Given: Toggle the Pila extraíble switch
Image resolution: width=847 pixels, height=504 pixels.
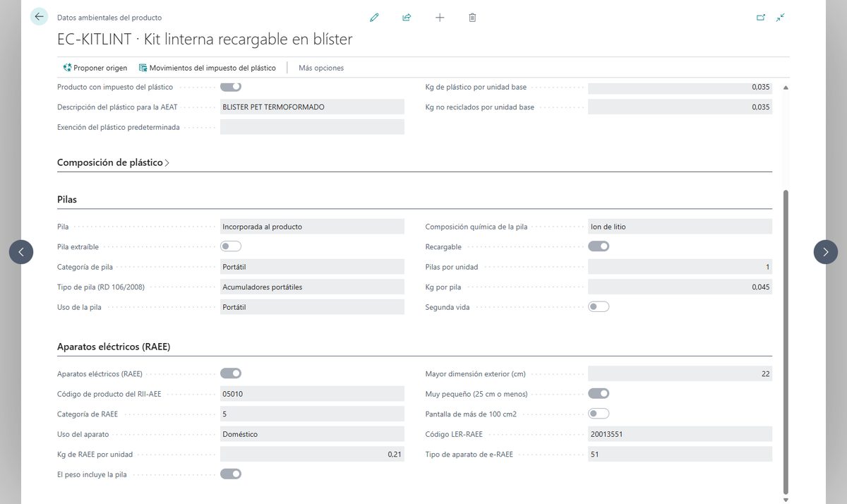Looking at the screenshot, I should tap(231, 246).
